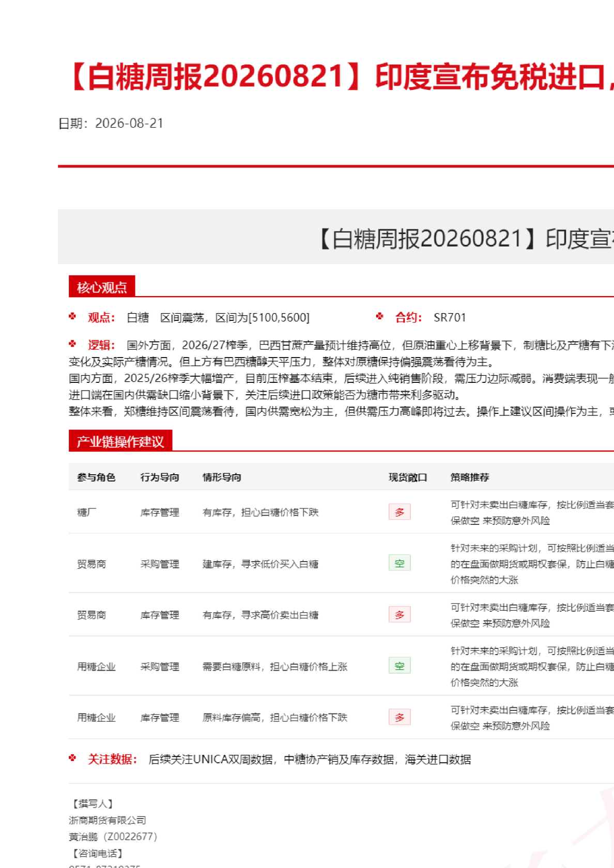This screenshot has width=614, height=868.
Task: Click the 空 badge in 用糖企业 采购管理 row
Action: coord(400,666)
